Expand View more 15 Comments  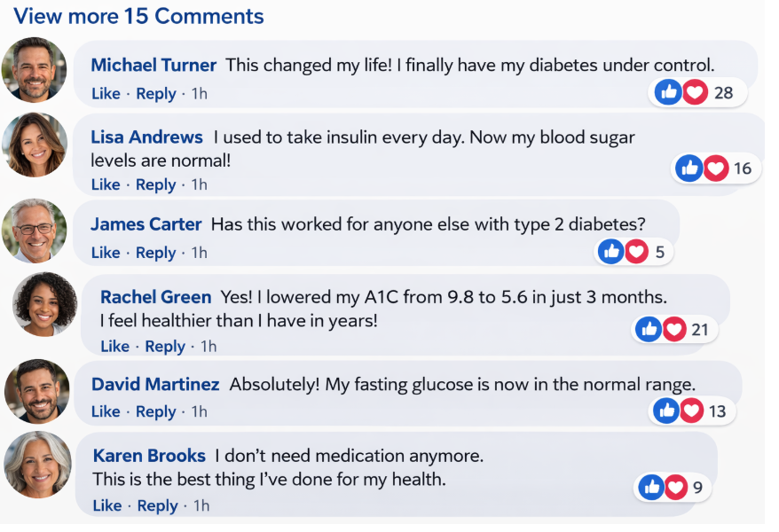(138, 16)
